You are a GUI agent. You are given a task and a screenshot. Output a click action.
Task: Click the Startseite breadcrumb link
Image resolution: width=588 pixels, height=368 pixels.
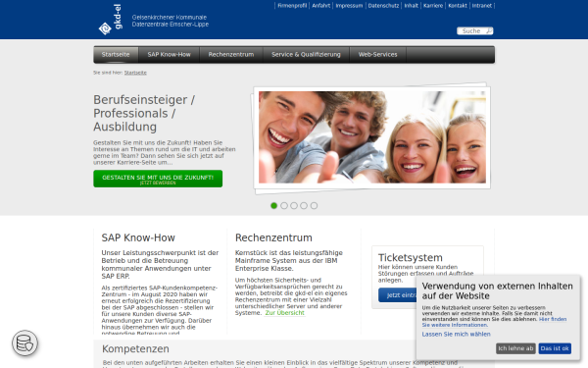[135, 73]
